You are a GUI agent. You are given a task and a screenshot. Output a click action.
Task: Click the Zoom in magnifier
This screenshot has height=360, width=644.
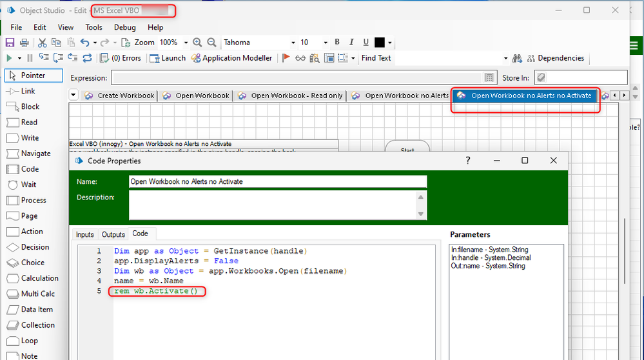click(x=197, y=43)
